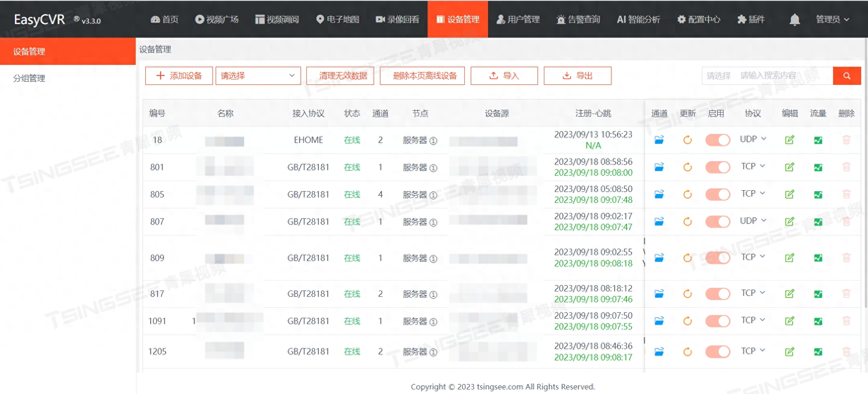Edit device 817 using pencil icon
Image resolution: width=868 pixels, height=394 pixels.
click(x=789, y=294)
